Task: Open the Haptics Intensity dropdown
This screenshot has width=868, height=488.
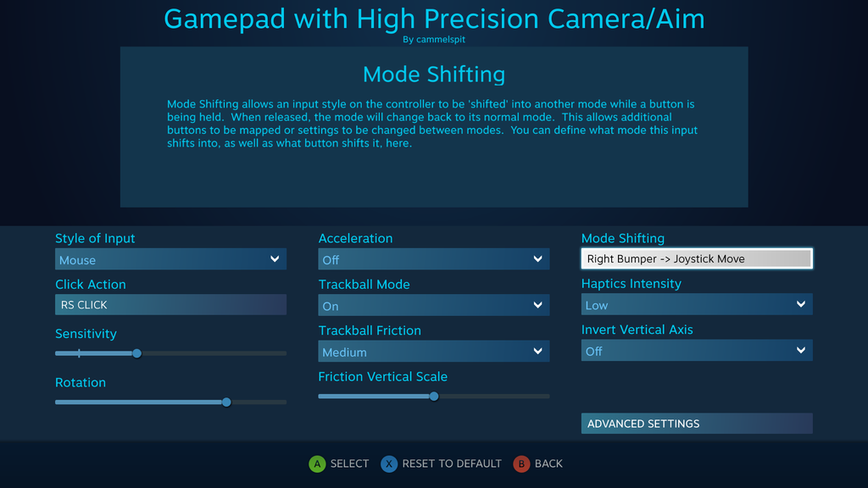Action: pyautogui.click(x=697, y=304)
